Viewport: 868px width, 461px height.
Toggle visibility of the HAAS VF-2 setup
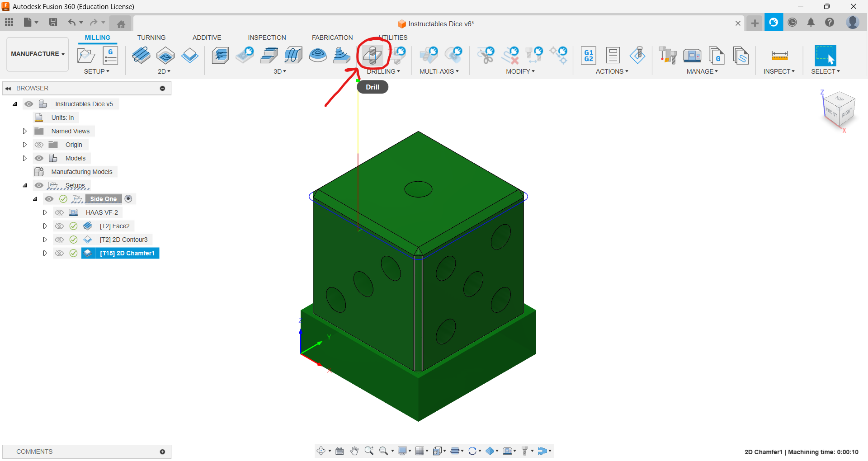(x=59, y=212)
